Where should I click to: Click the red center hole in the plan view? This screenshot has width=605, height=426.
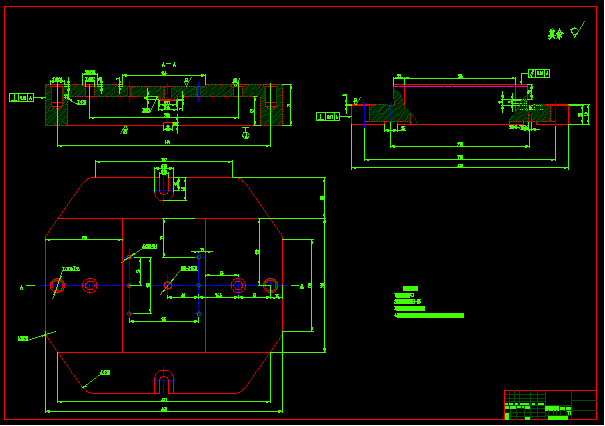[167, 286]
